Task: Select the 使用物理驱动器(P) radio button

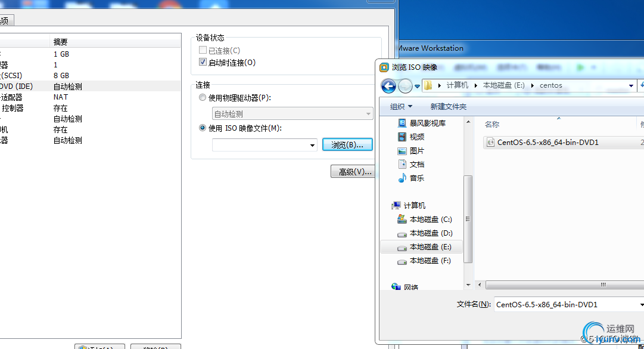Action: coord(203,98)
